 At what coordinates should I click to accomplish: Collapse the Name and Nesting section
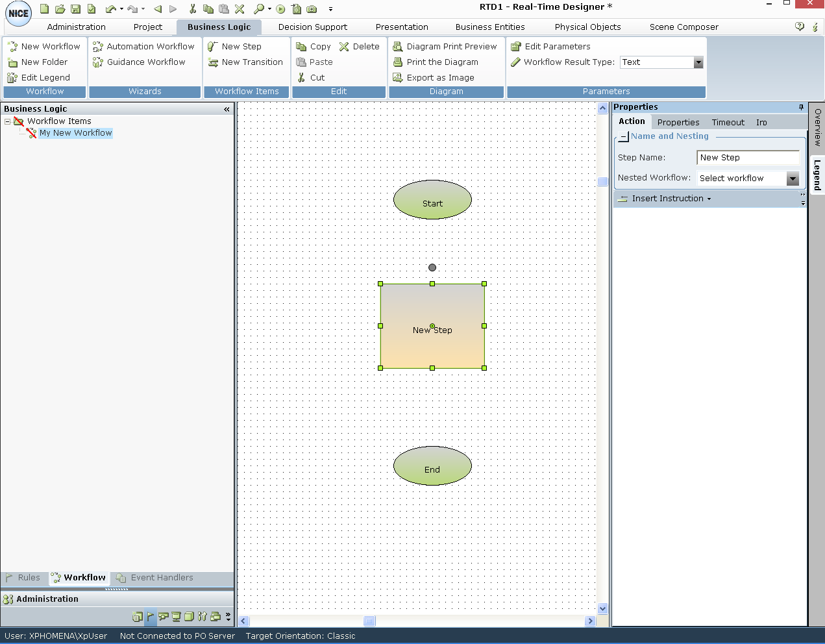[623, 137]
